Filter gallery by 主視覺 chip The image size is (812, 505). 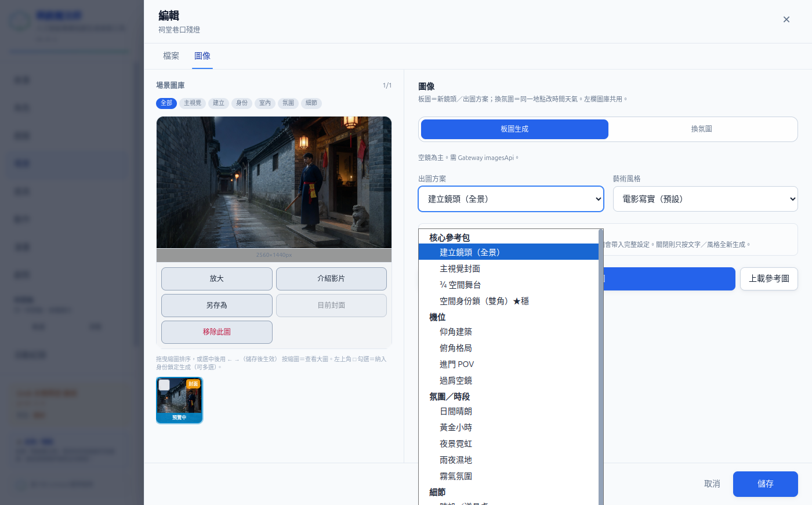[x=193, y=103]
